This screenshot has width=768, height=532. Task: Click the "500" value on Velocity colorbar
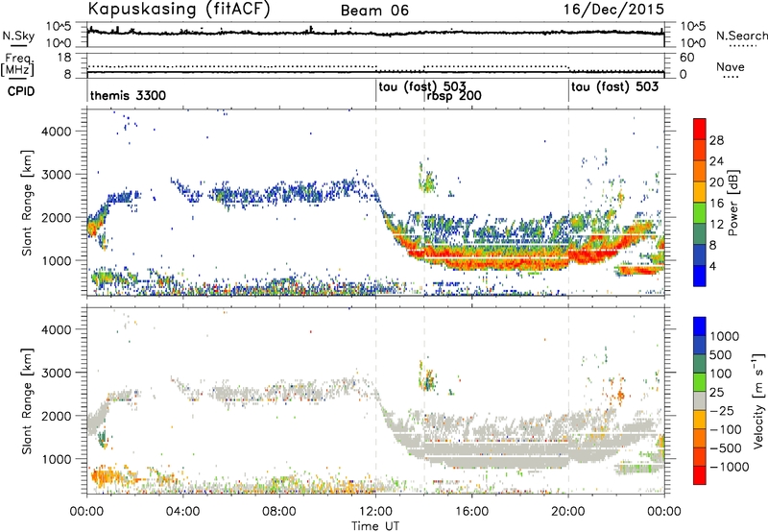[x=721, y=354]
